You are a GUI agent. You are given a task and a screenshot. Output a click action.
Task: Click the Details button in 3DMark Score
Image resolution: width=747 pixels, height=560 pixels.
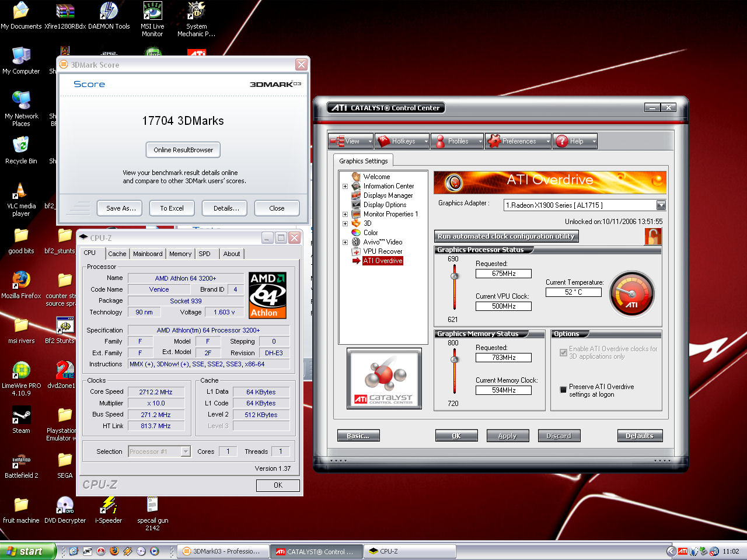pos(226,208)
